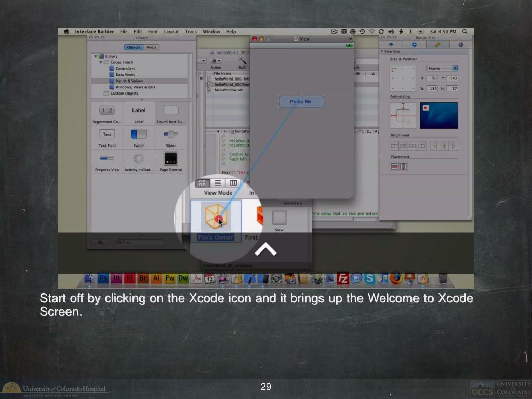
Task: Open the Edit menu
Action: (137, 32)
